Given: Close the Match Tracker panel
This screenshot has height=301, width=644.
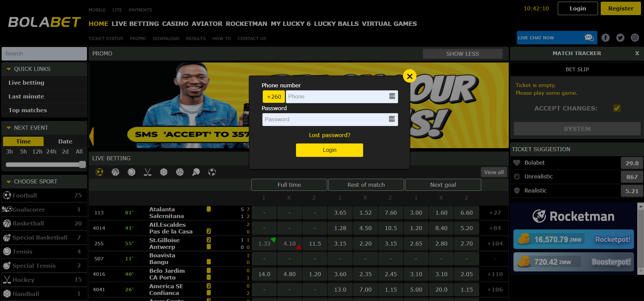Looking at the screenshot, I should tap(637, 53).
